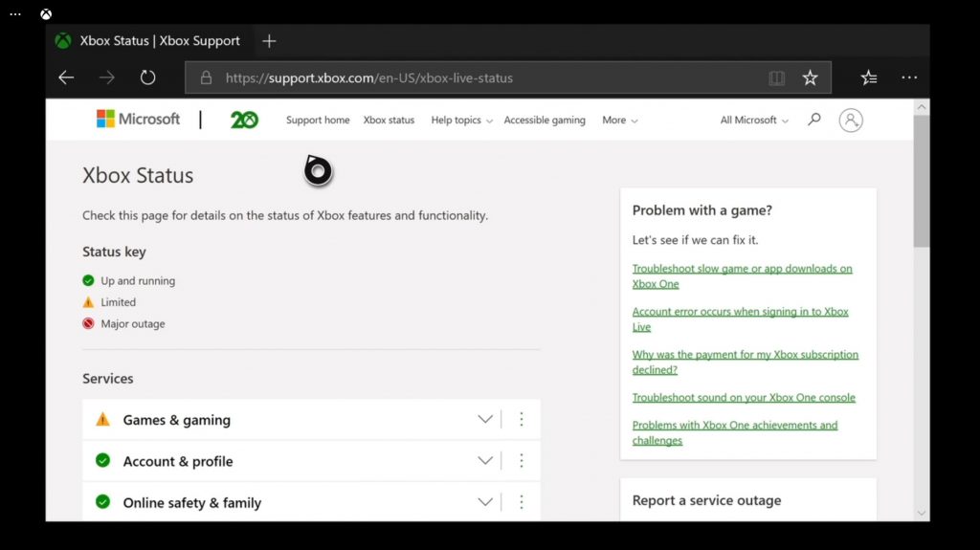
Task: Open the browser settings ellipsis menu
Action: (909, 77)
